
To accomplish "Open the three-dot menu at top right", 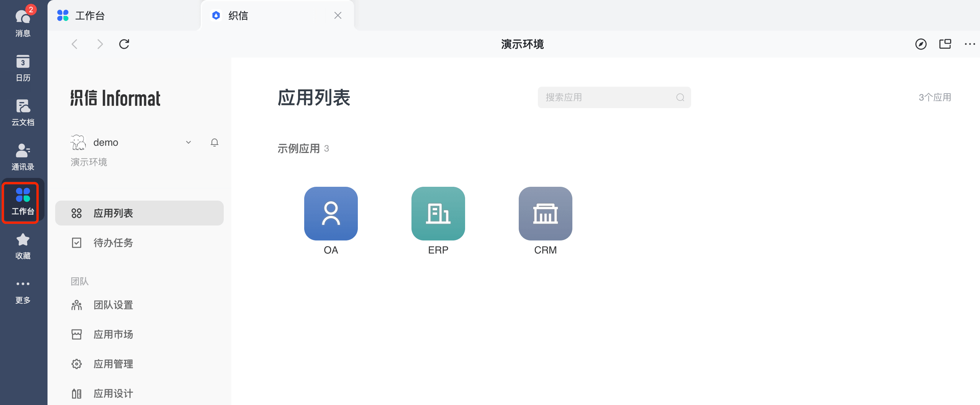I will tap(969, 44).
